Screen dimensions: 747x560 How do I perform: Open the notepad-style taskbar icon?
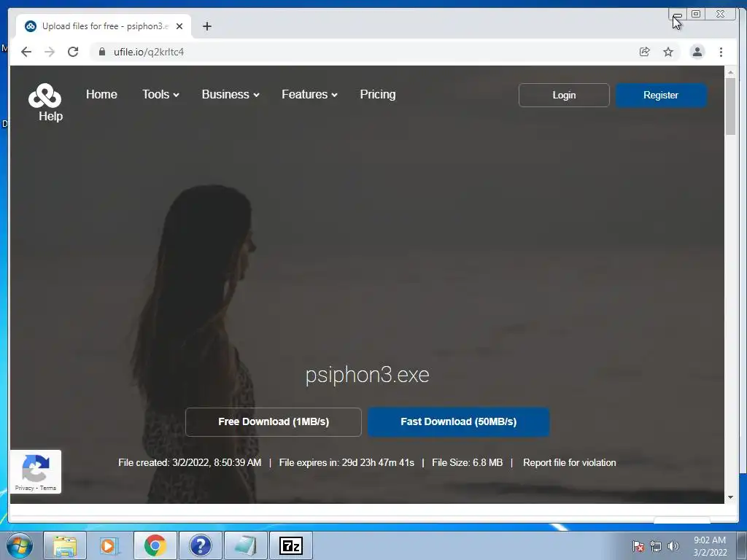tap(245, 545)
